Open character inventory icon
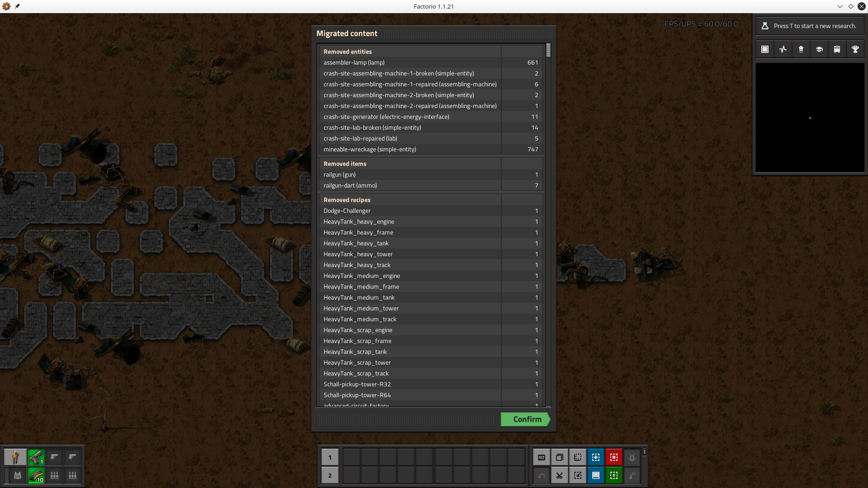 [15, 457]
